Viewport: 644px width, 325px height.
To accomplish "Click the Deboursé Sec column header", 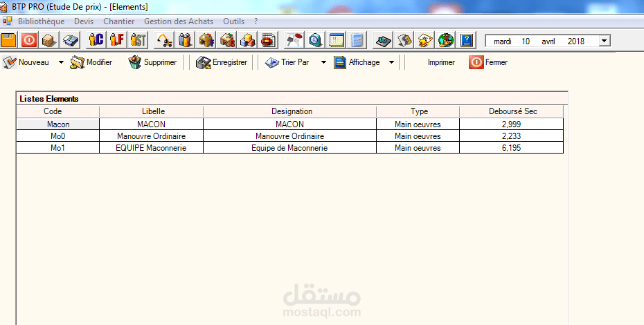I will coord(511,111).
